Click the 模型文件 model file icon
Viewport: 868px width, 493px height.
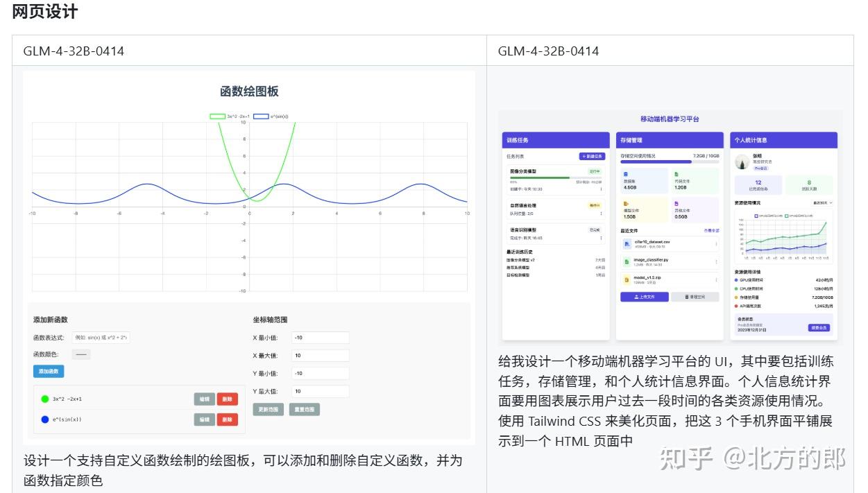(624, 203)
